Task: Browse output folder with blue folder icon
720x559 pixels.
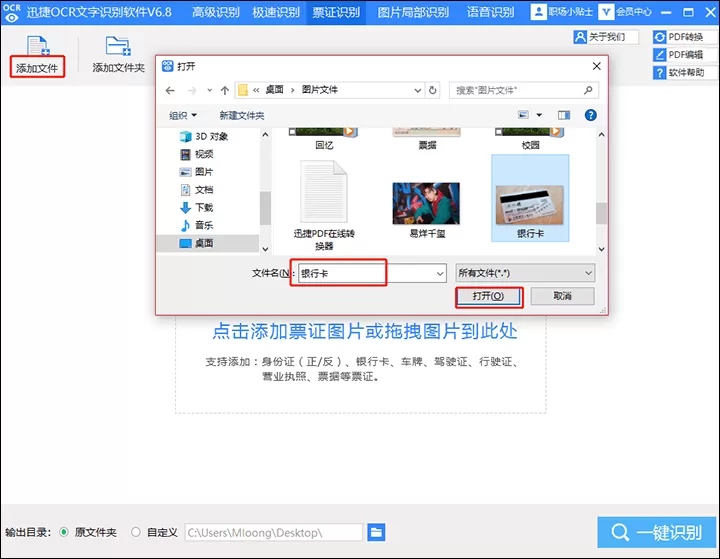Action: tap(376, 532)
